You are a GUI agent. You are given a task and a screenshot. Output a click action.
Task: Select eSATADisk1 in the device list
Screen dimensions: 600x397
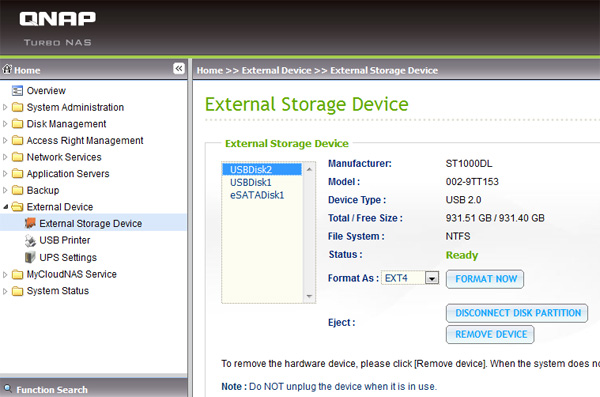pyautogui.click(x=257, y=195)
